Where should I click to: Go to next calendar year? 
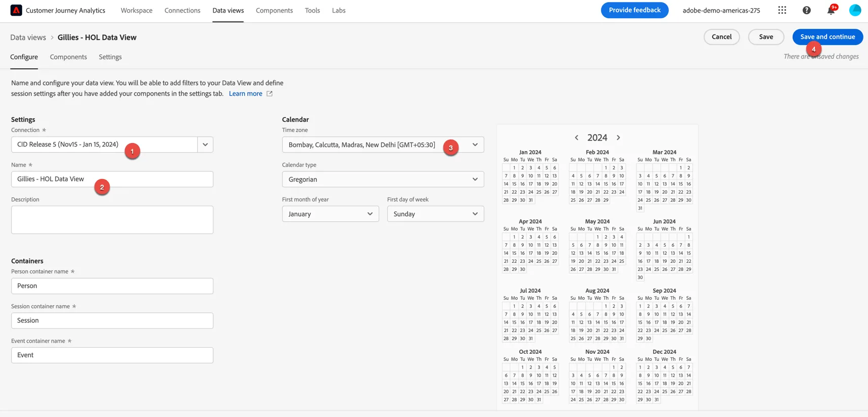click(x=618, y=137)
